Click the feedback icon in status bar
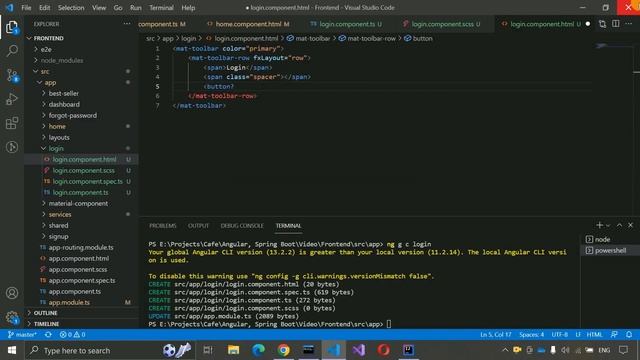640x360 pixels. (x=614, y=335)
